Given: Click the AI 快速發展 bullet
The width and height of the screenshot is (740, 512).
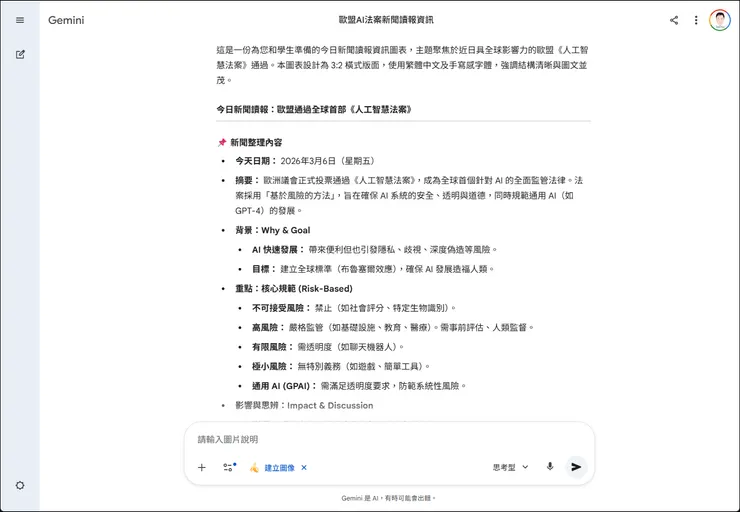Looking at the screenshot, I should (x=375, y=250).
